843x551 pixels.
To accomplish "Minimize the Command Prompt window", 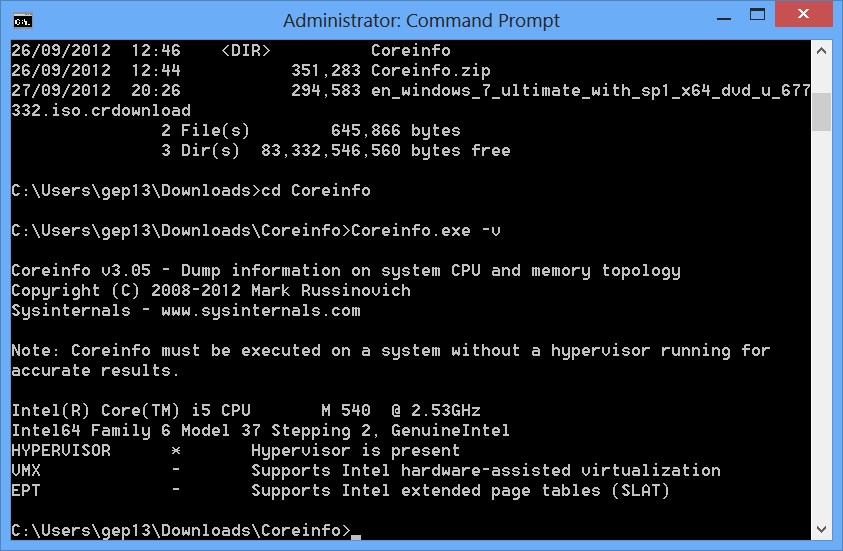I will (x=724, y=18).
